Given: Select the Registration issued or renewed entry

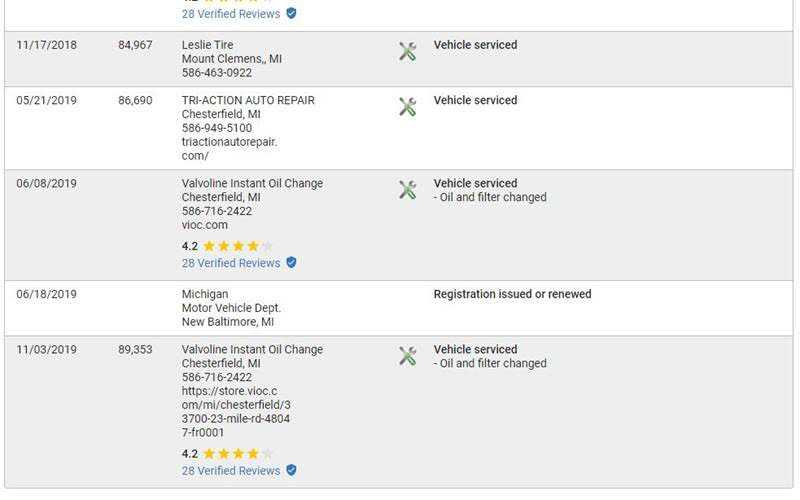Looking at the screenshot, I should pyautogui.click(x=512, y=294).
